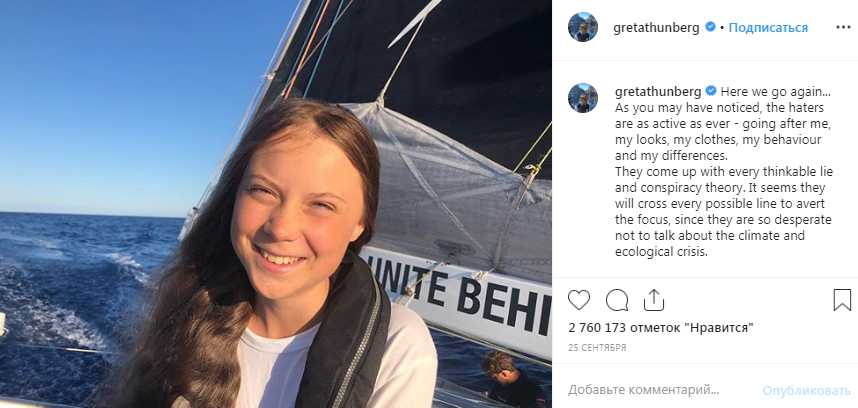Click the profile avatar in the post header
858x408 pixels.
(583, 27)
